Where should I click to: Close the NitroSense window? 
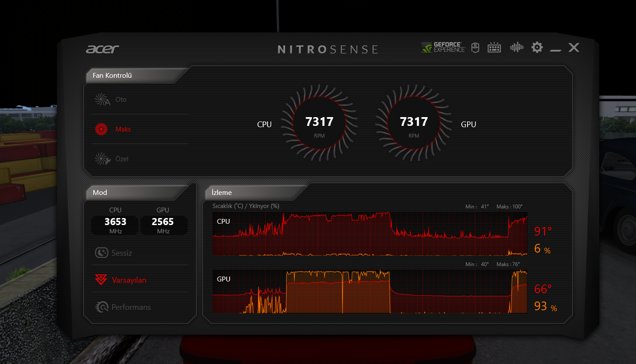[x=574, y=47]
